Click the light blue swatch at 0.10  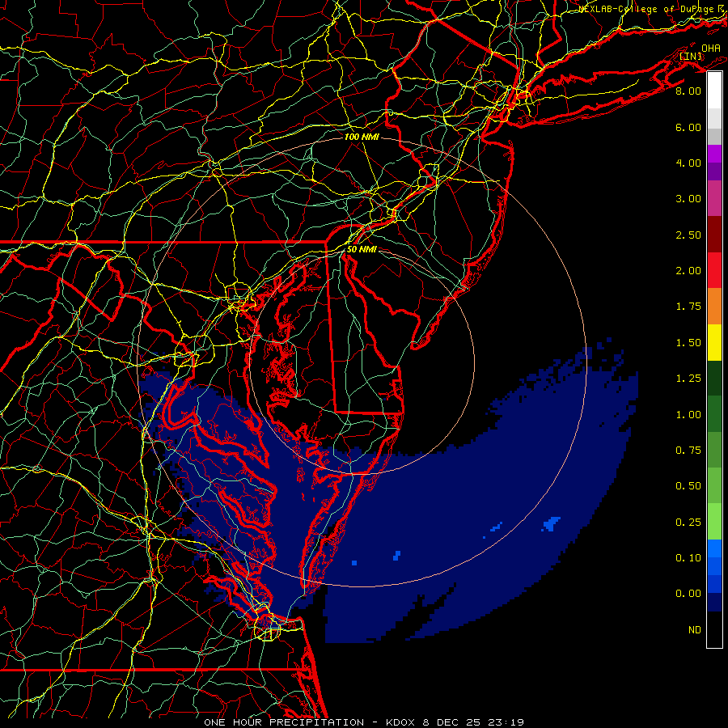coord(714,548)
